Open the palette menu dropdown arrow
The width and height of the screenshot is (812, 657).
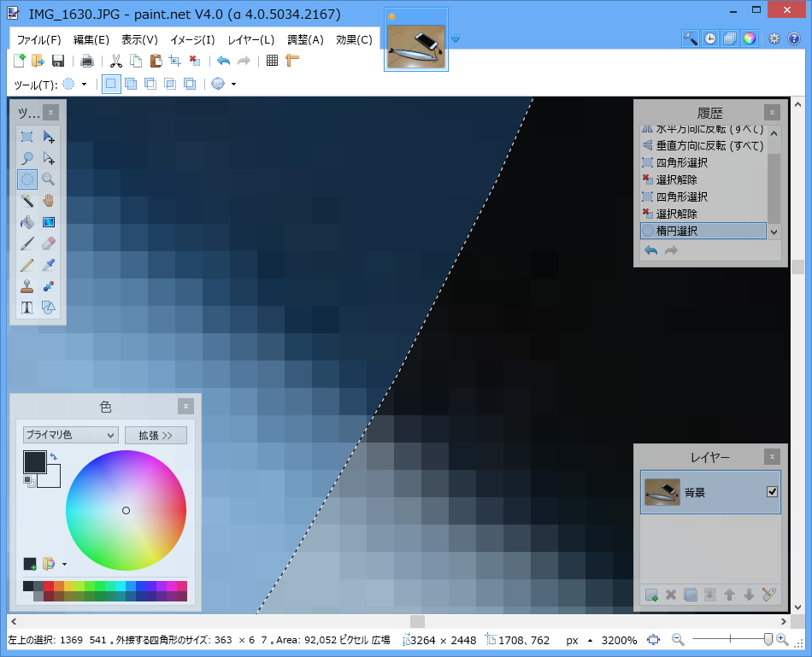coord(64,564)
